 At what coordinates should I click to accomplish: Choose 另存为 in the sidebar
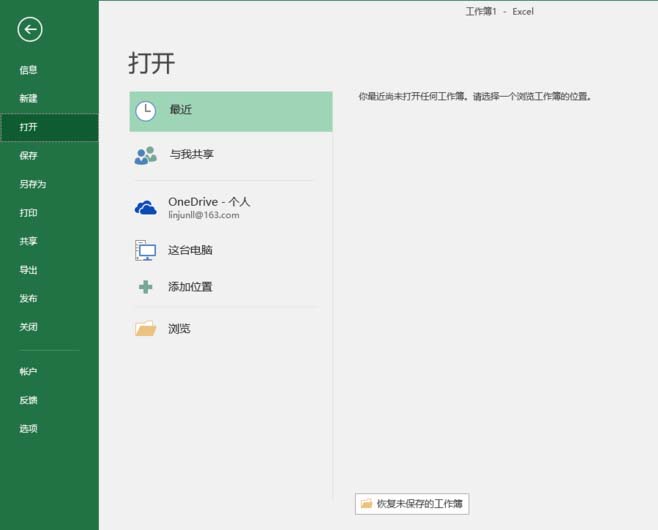point(33,184)
